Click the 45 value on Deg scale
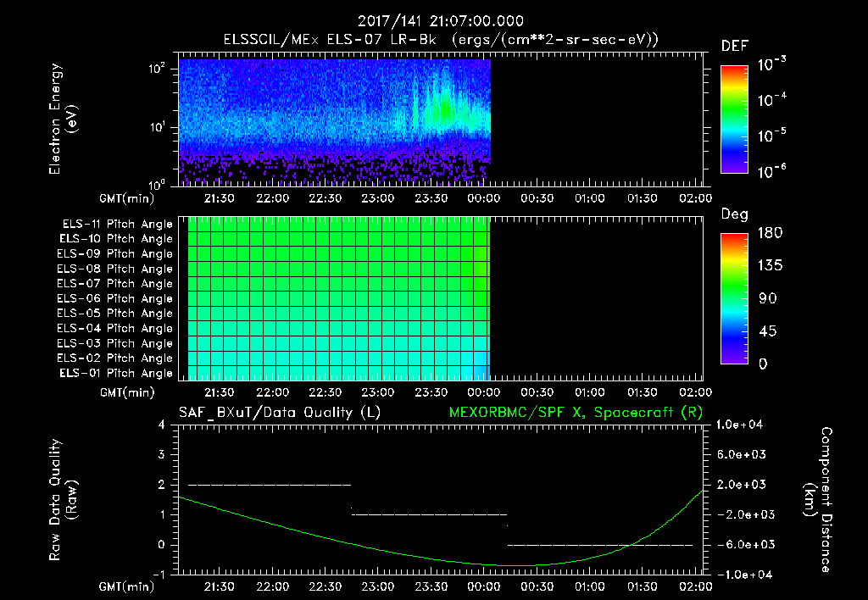The image size is (868, 600). point(768,331)
